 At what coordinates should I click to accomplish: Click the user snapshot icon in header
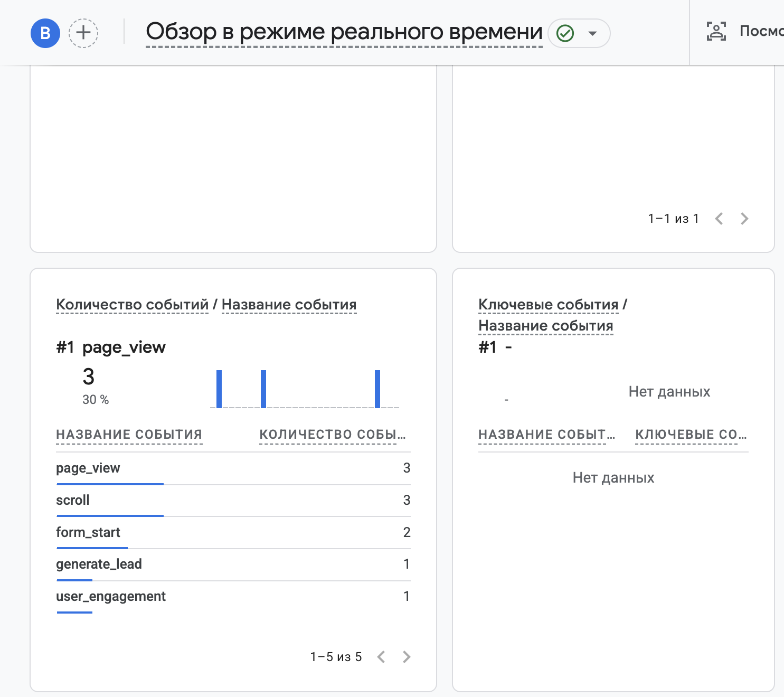coord(716,31)
